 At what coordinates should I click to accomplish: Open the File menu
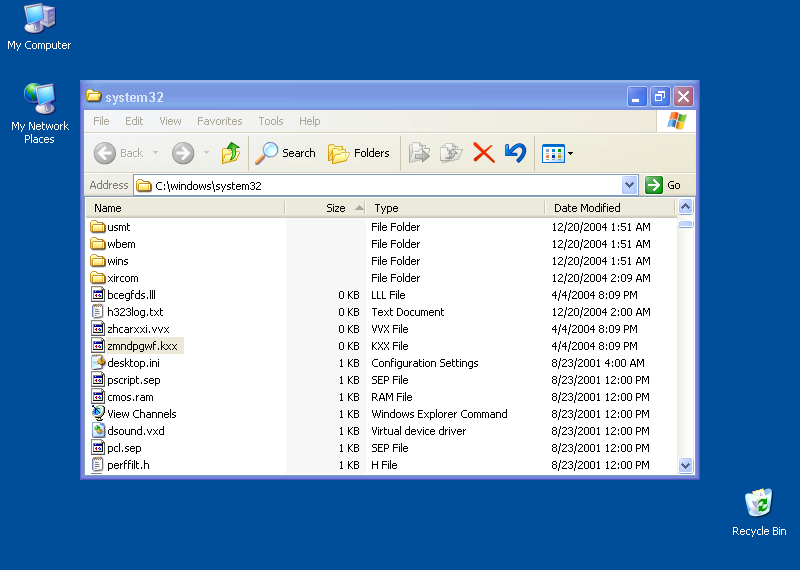tap(101, 121)
